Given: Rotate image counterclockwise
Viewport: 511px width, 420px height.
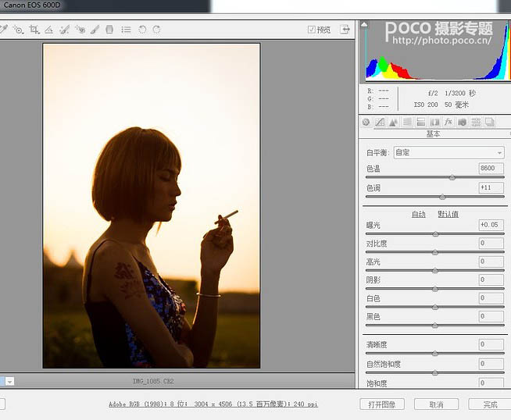Looking at the screenshot, I should [142, 30].
